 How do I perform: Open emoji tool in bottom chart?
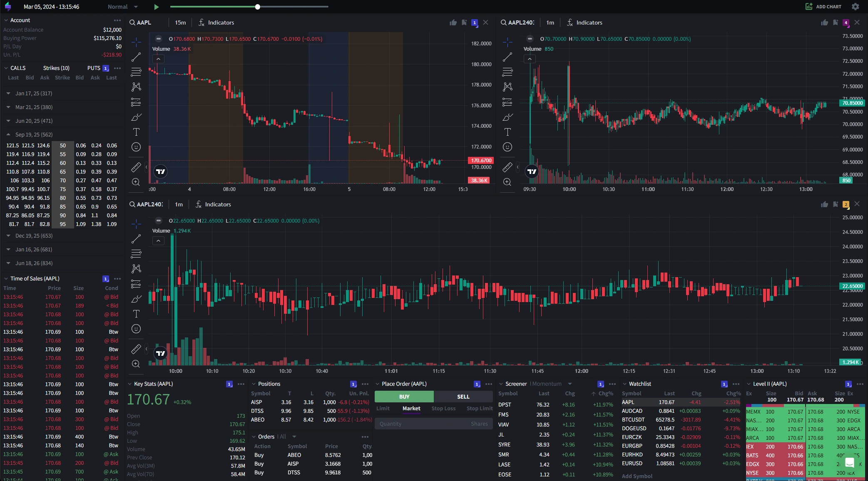click(136, 329)
